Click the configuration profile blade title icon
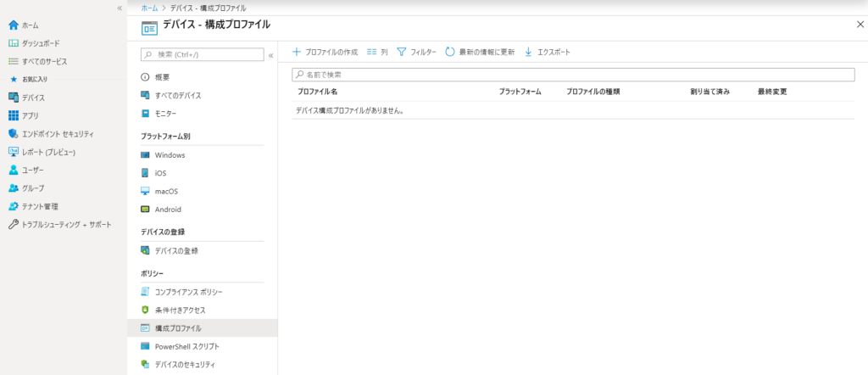Image resolution: width=868 pixels, height=375 pixels. (x=148, y=28)
